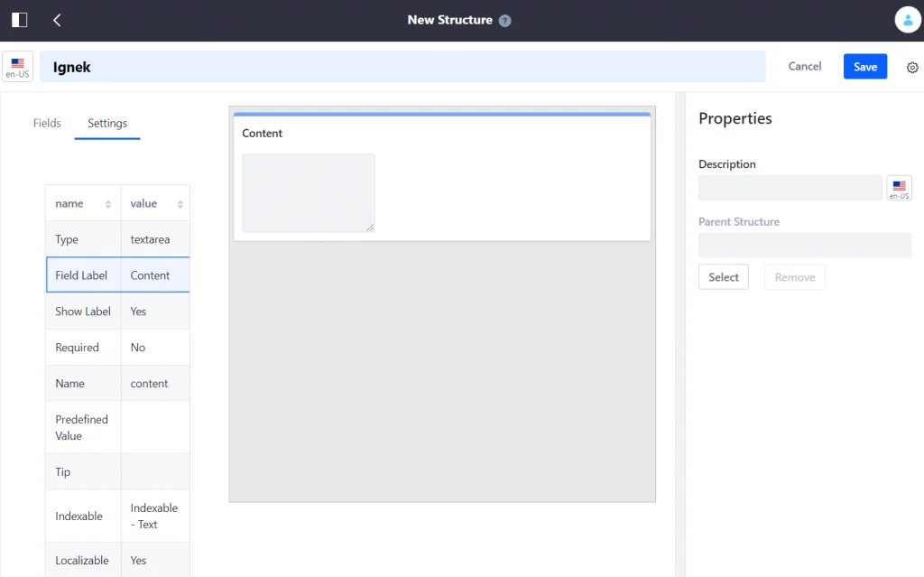Edit the empty Tip value cell
The width and height of the screenshot is (924, 577).
[155, 471]
